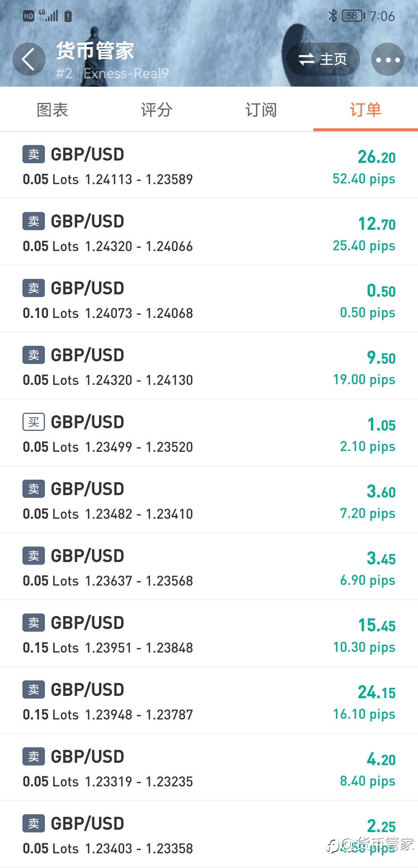Switch to the 评分 tab

[156, 110]
